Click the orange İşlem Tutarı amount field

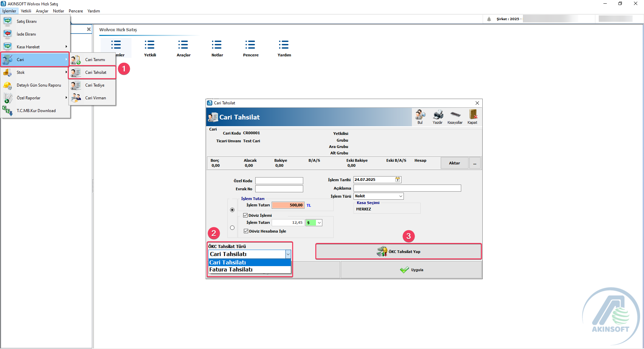288,205
